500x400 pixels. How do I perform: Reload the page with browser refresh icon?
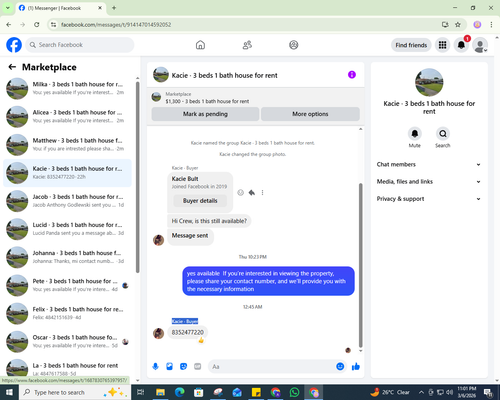pos(37,25)
